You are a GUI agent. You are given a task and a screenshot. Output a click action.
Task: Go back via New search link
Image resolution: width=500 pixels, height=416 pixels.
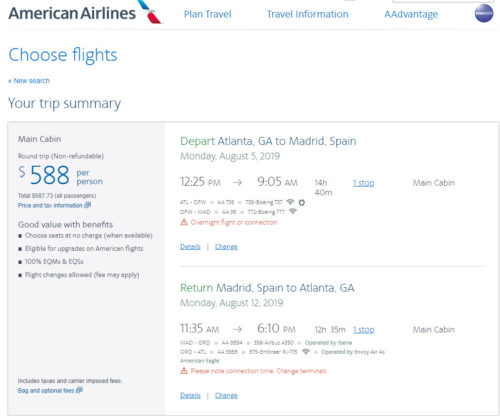pos(29,81)
